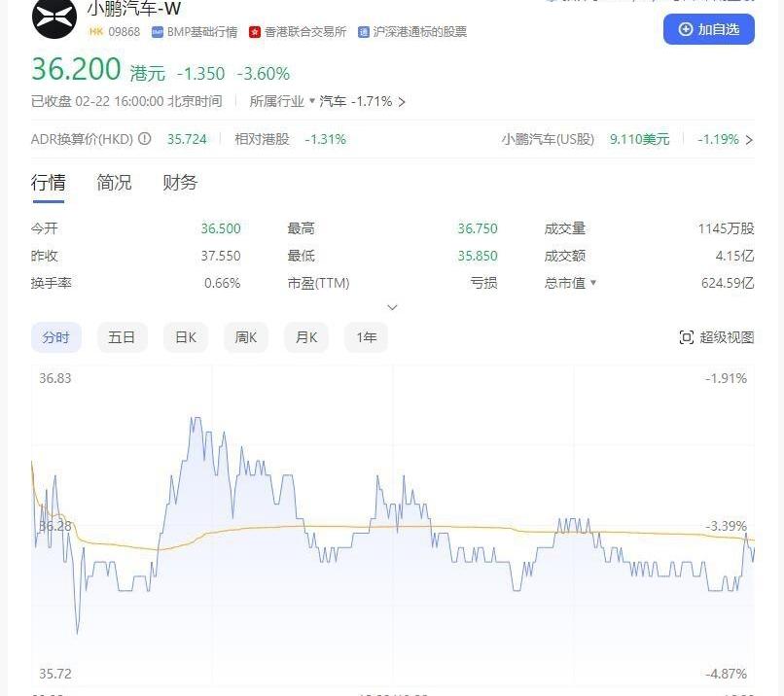Switch to the 财务 tab
The height and width of the screenshot is (696, 784).
180,183
